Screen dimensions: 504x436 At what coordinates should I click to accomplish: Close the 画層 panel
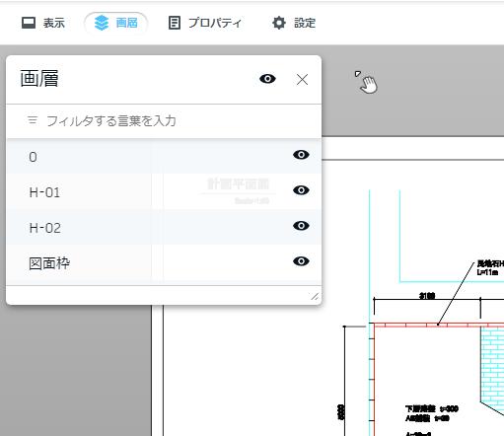(x=302, y=80)
